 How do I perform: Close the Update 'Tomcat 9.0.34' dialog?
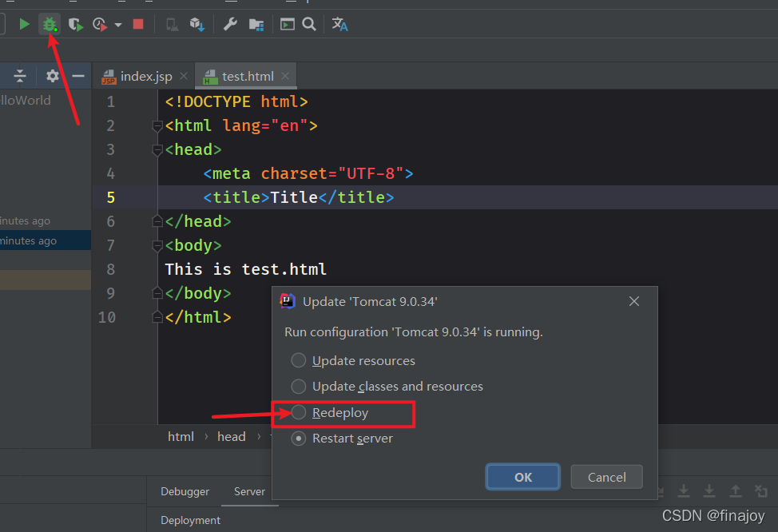(633, 301)
